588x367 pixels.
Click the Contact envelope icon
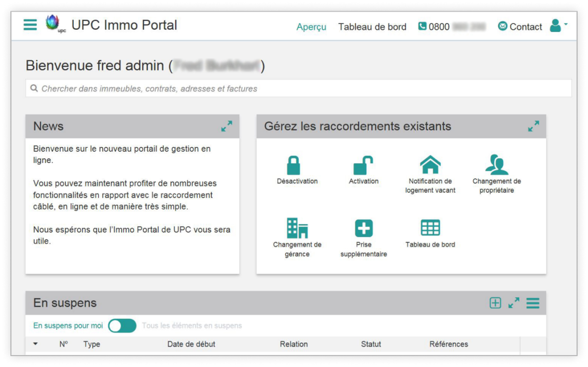[x=502, y=26]
